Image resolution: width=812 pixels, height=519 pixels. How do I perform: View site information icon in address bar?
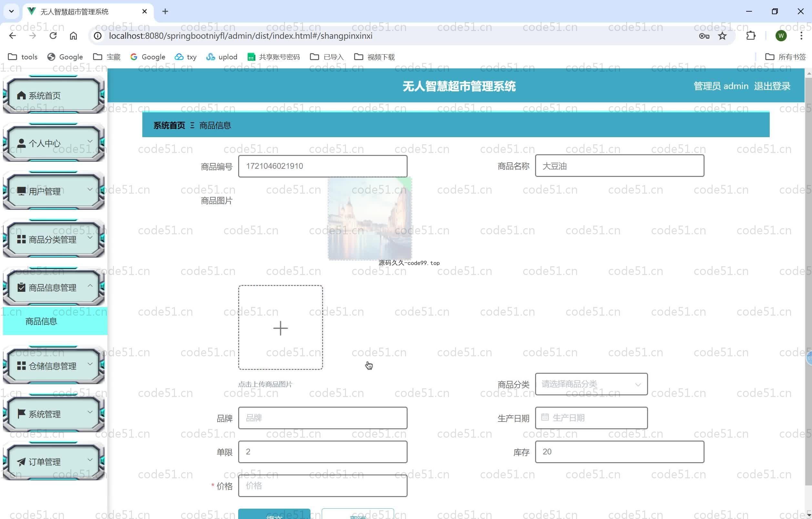coord(98,36)
